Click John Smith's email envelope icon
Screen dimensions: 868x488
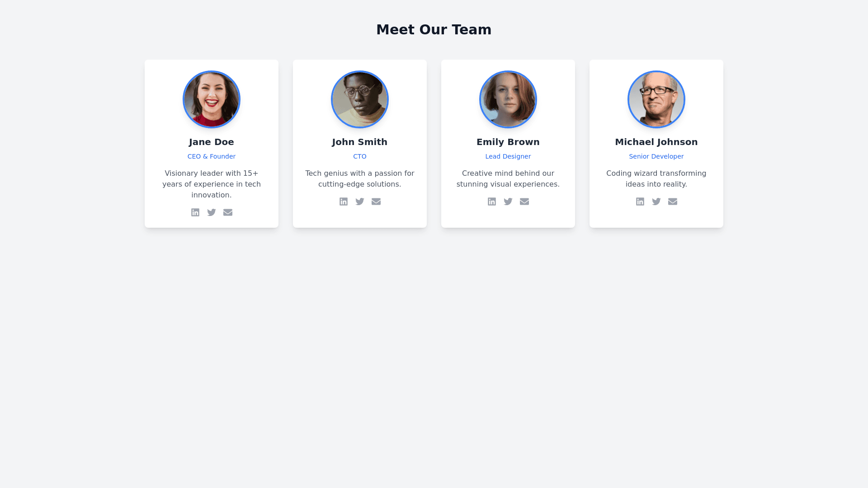point(376,202)
